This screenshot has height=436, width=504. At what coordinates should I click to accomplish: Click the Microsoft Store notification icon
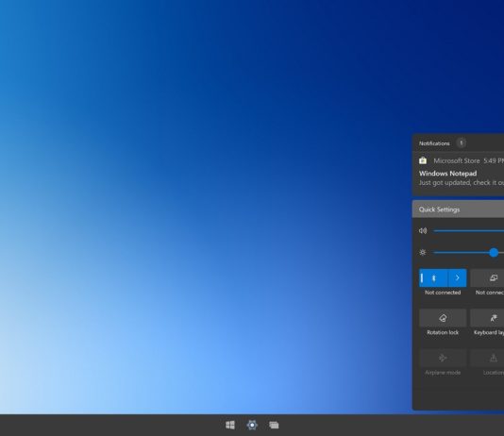coord(423,160)
